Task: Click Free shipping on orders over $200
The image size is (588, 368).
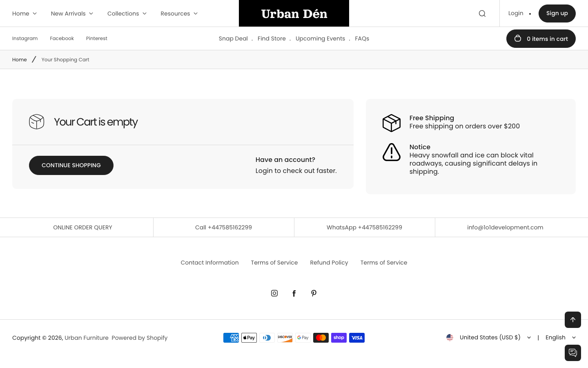Action: pyautogui.click(x=465, y=126)
